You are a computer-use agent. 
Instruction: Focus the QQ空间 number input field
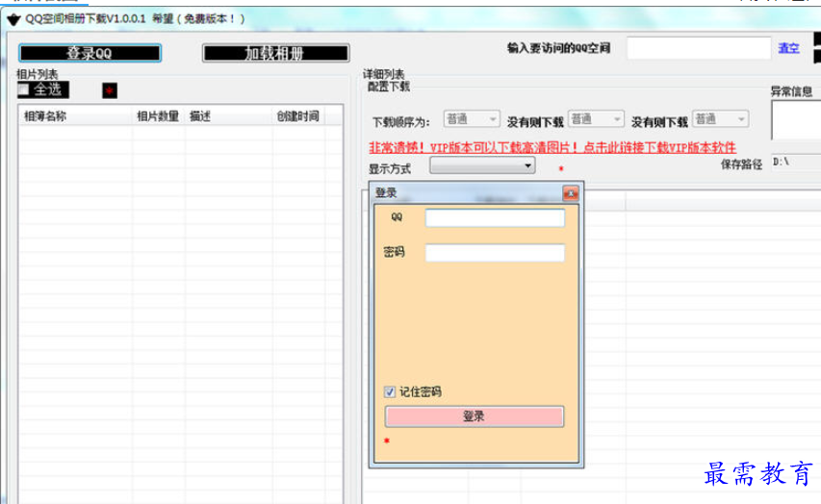[x=699, y=48]
